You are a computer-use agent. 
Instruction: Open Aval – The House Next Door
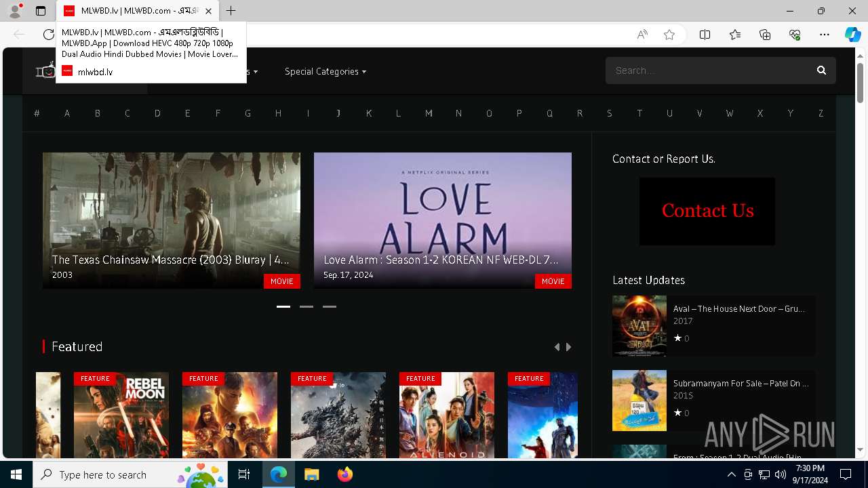(738, 308)
